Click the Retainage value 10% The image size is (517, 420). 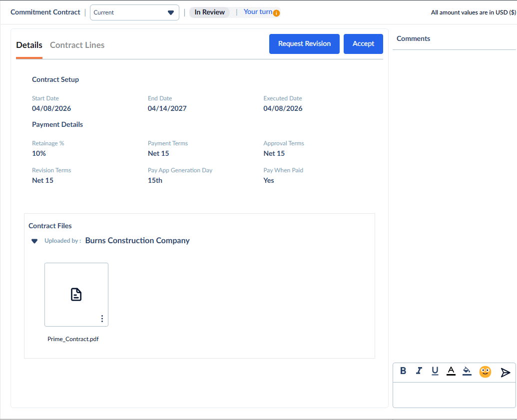(x=39, y=153)
